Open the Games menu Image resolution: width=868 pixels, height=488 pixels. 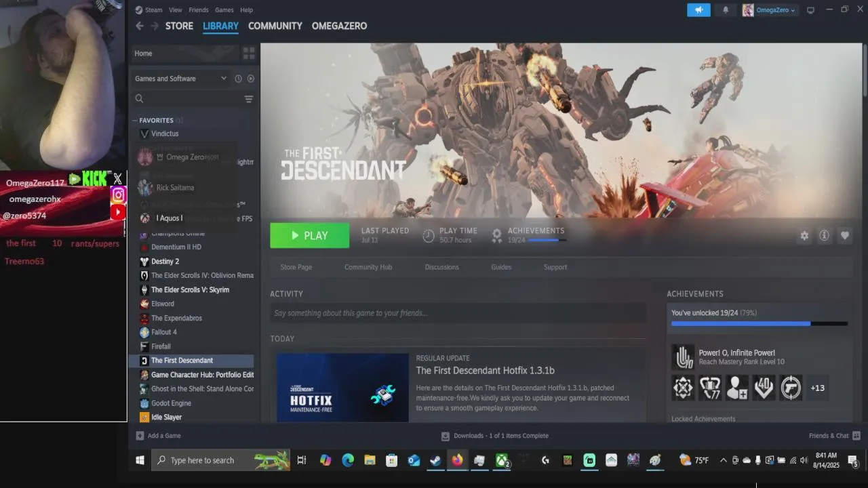tap(224, 10)
